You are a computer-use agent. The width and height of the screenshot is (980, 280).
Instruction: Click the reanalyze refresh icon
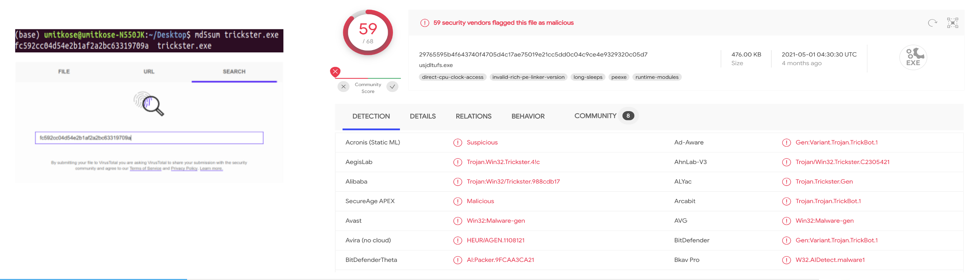(932, 23)
